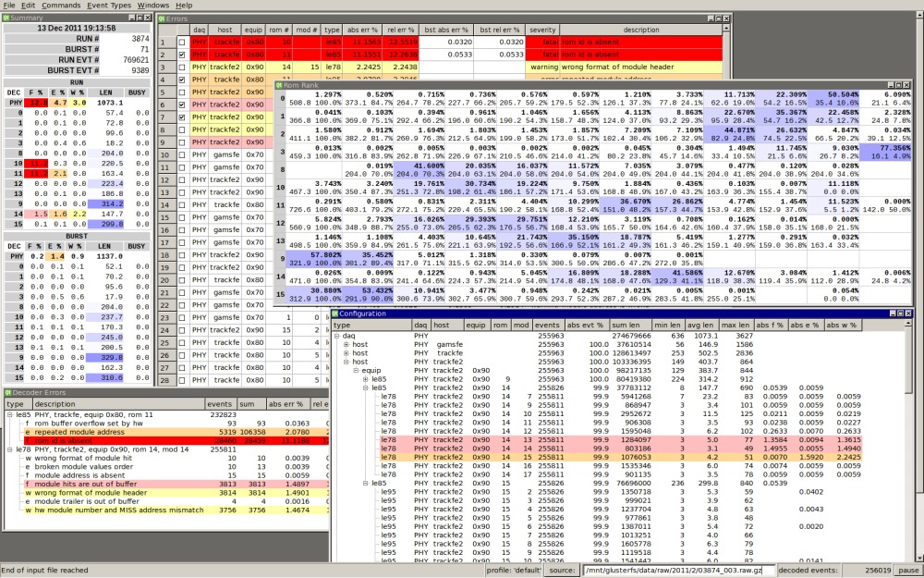This screenshot has width=924, height=578.
Task: Open the Event Types menu
Action: coord(109,6)
